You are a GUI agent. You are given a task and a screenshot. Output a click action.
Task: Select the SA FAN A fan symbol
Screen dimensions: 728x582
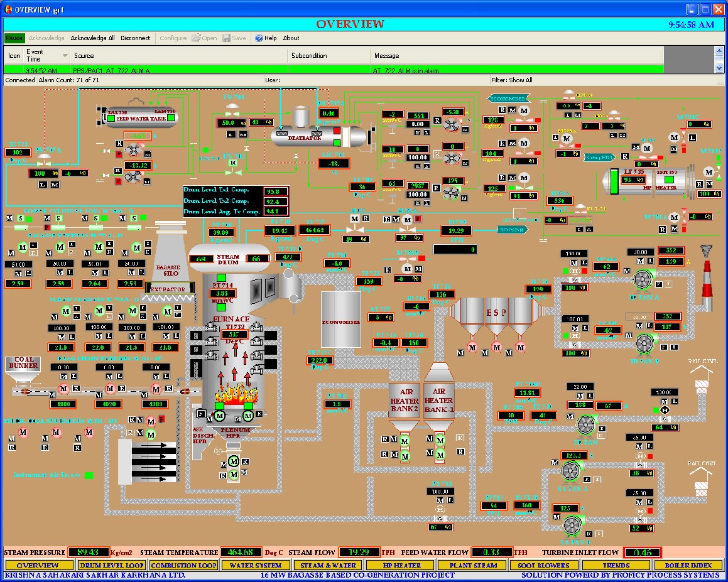click(x=570, y=471)
